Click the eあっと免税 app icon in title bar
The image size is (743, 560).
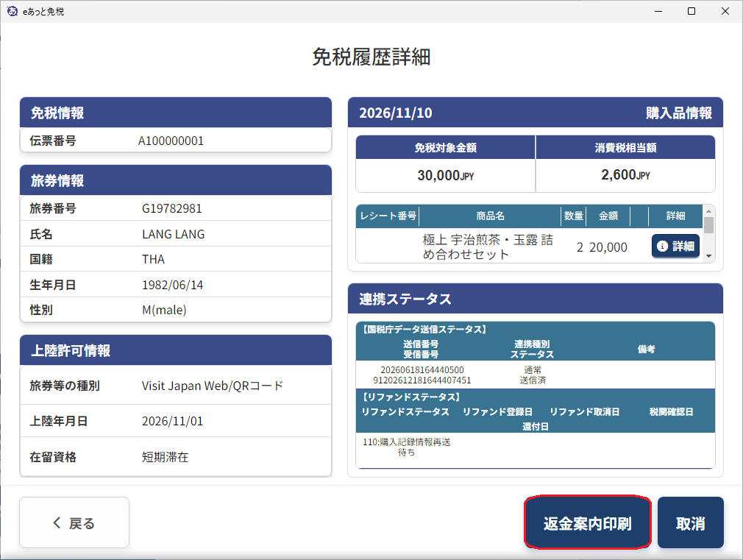coord(13,11)
